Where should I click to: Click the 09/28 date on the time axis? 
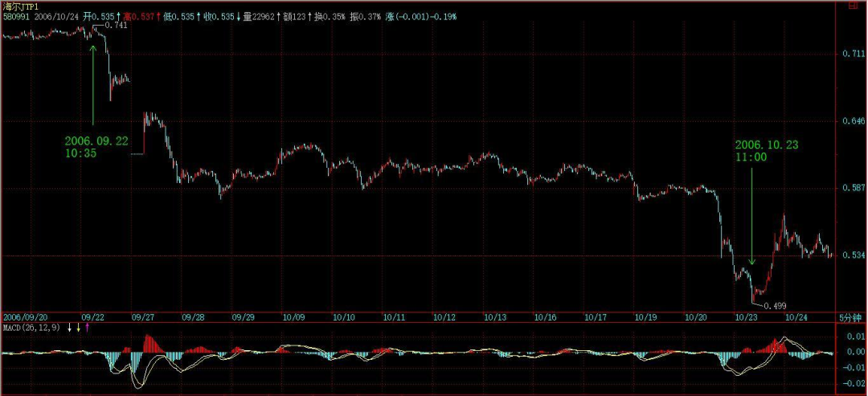[x=193, y=317]
